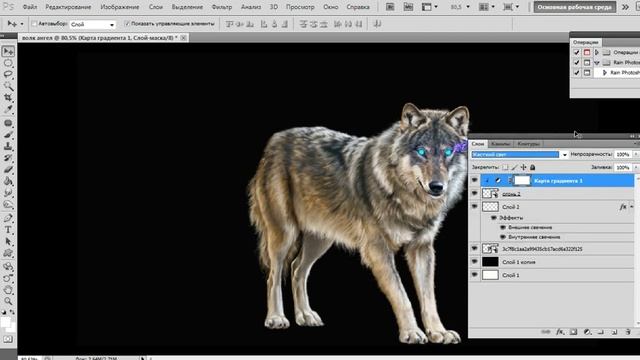640x360 pixels.
Task: Switch to the Каналы tab
Action: click(x=500, y=144)
